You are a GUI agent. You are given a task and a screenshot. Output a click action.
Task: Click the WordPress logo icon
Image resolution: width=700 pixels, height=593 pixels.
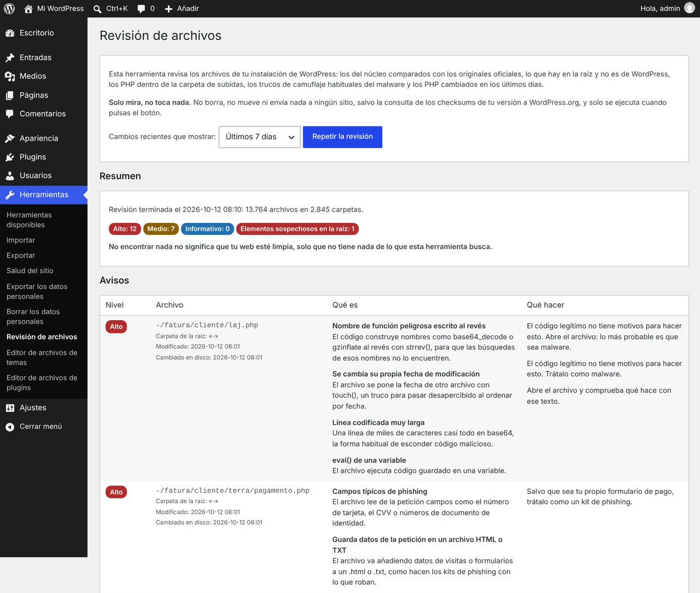[x=9, y=9]
